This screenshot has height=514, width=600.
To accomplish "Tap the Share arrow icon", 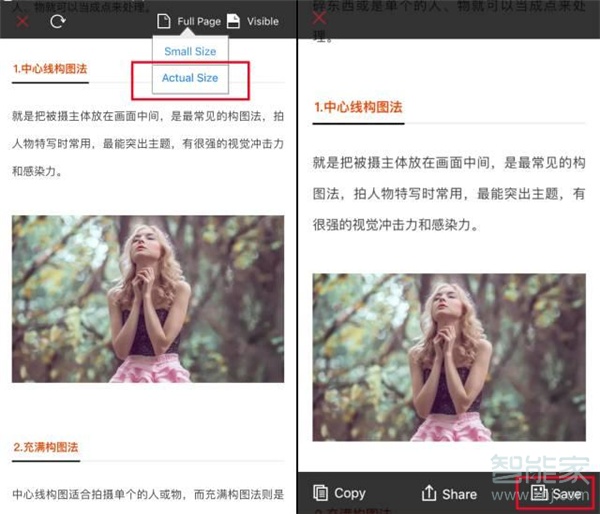I will [x=429, y=493].
